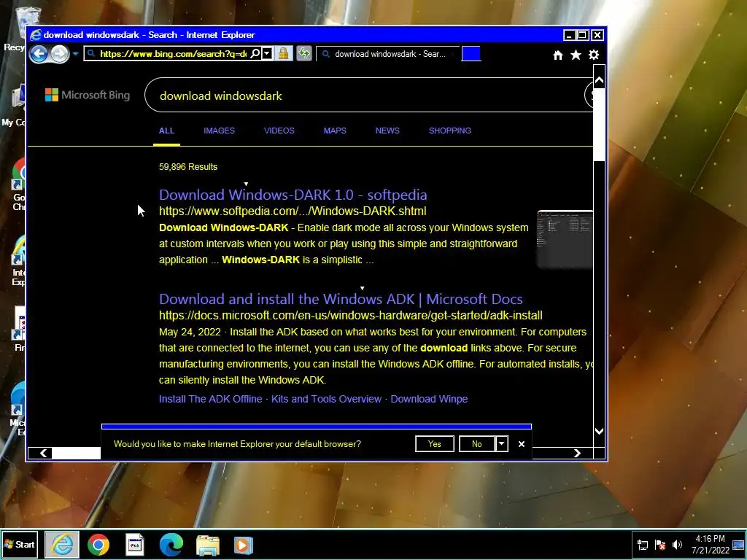Click the Microsoft Bing logo

click(88, 95)
